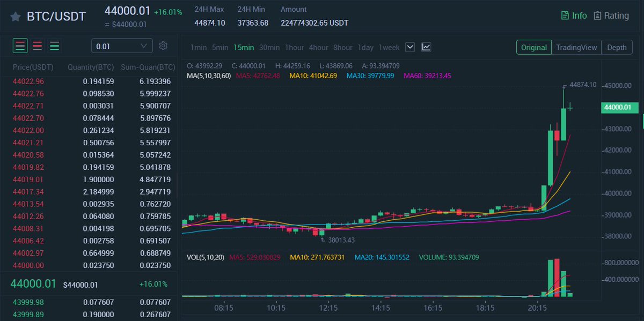Switch to Depth chart

(x=617, y=47)
